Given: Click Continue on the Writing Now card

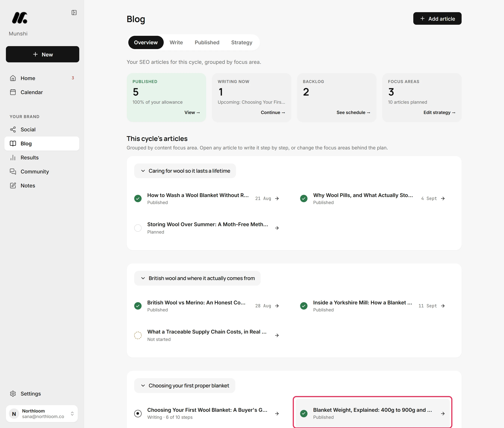Looking at the screenshot, I should (273, 112).
